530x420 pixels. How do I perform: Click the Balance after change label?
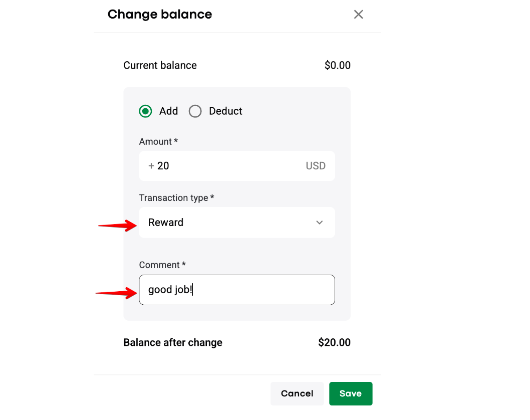click(x=173, y=343)
